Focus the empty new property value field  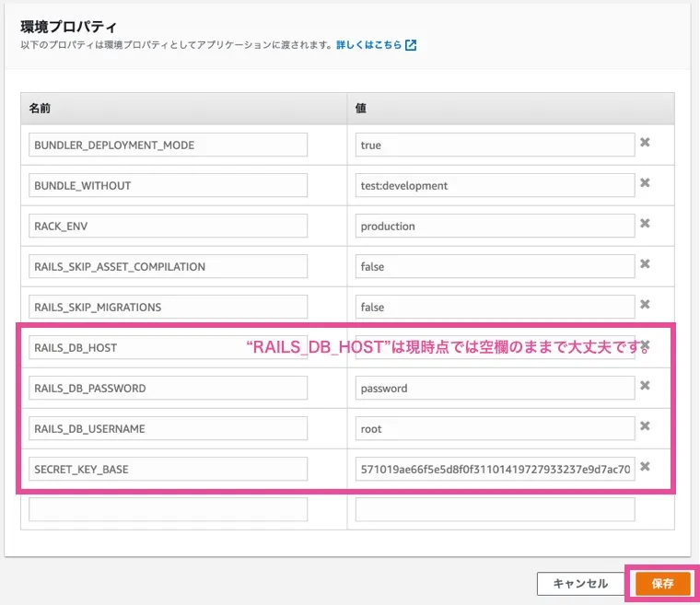(x=496, y=509)
